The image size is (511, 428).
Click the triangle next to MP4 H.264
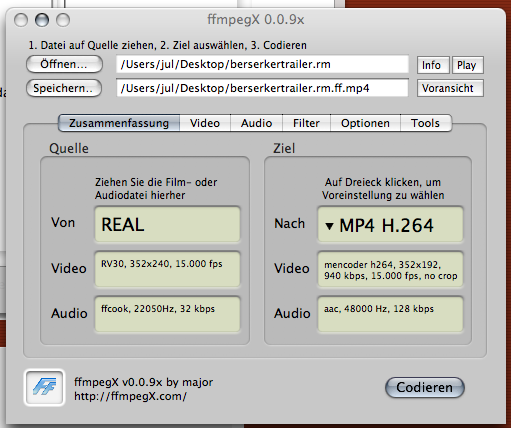pyautogui.click(x=329, y=226)
